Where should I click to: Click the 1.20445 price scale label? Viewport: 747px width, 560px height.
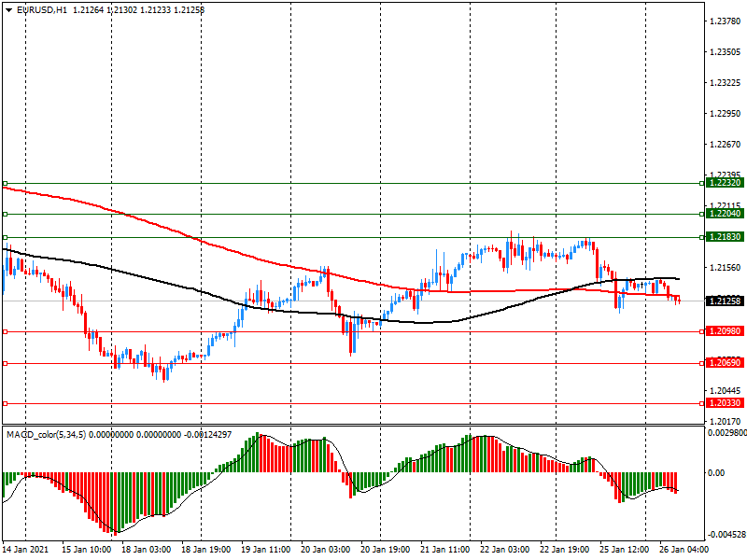click(x=726, y=390)
